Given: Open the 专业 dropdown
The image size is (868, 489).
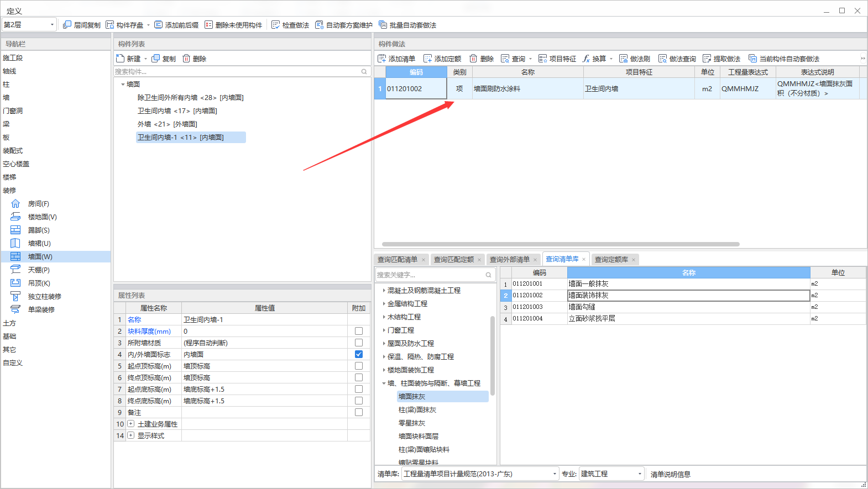Looking at the screenshot, I should (611, 474).
